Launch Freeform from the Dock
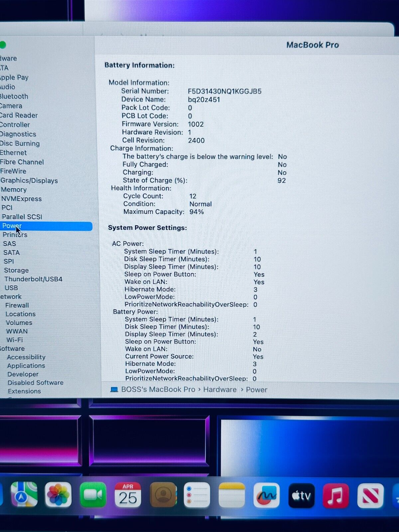 (x=266, y=495)
